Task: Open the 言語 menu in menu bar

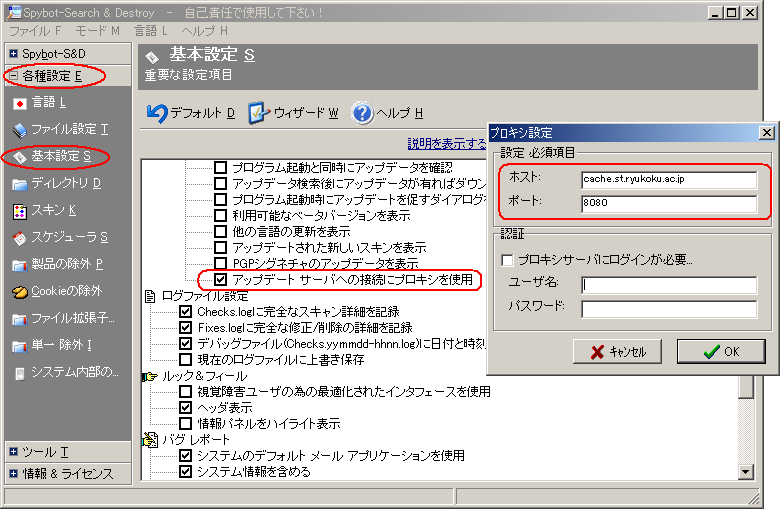Action: tap(151, 31)
